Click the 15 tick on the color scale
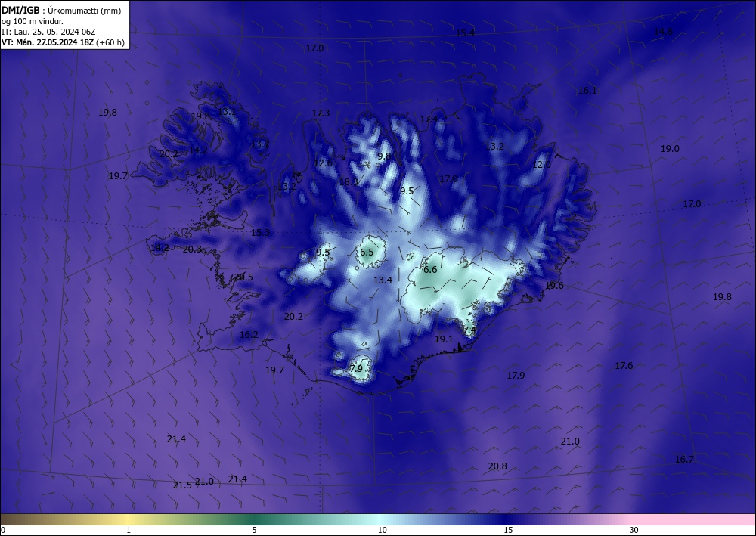Viewport: 756px width, 536px height. [508, 530]
